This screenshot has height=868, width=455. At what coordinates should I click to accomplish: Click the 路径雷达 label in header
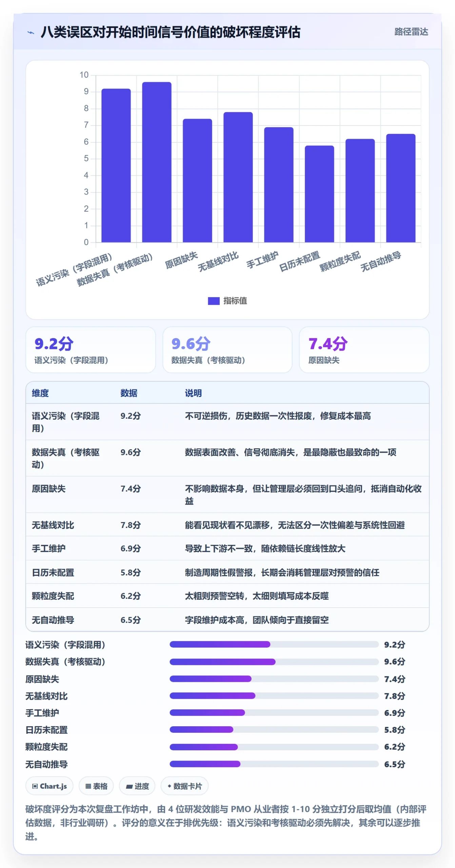(x=411, y=32)
